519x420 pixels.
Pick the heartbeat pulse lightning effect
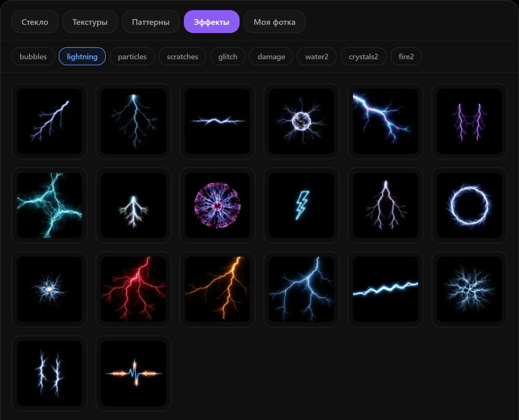(133, 373)
